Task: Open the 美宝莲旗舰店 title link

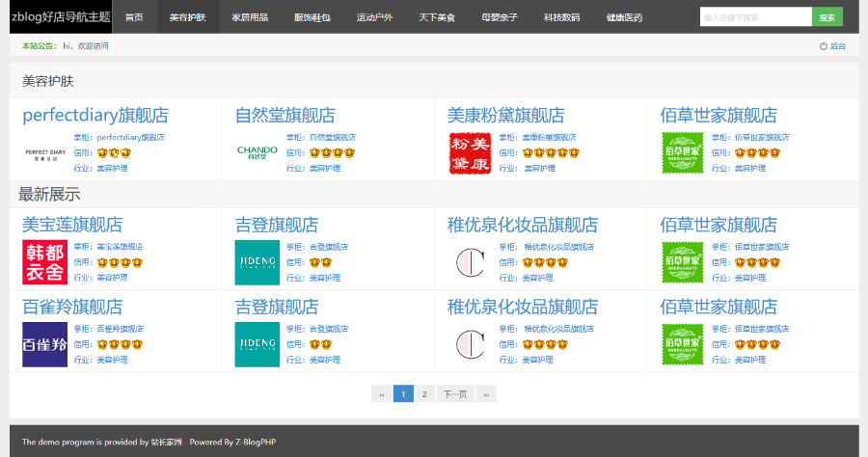Action: (72, 226)
